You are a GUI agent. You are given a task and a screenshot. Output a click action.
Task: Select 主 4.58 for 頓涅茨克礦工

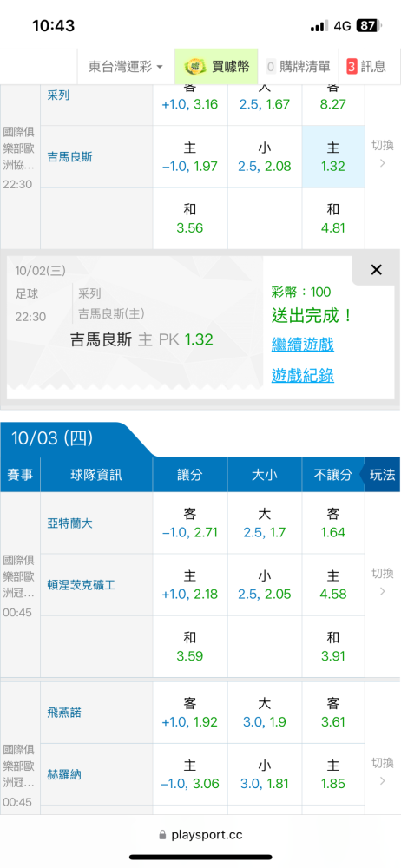(333, 585)
